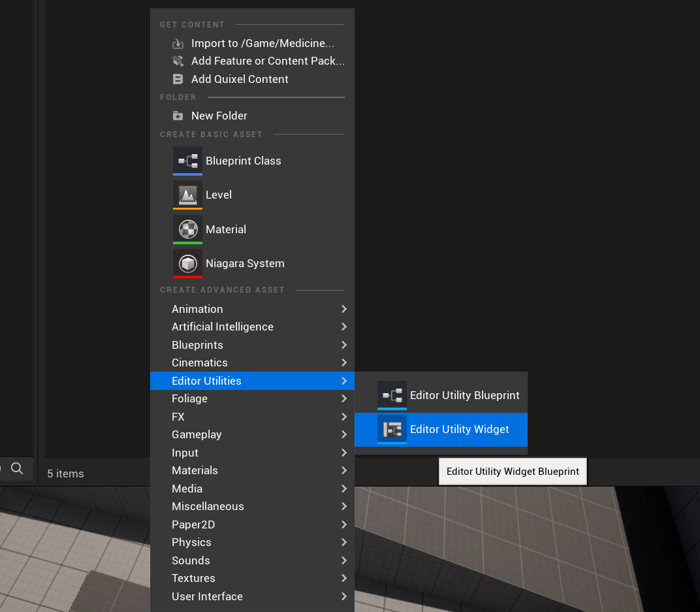This screenshot has height=612, width=700.
Task: Open the Sounds asset category
Action: point(252,560)
